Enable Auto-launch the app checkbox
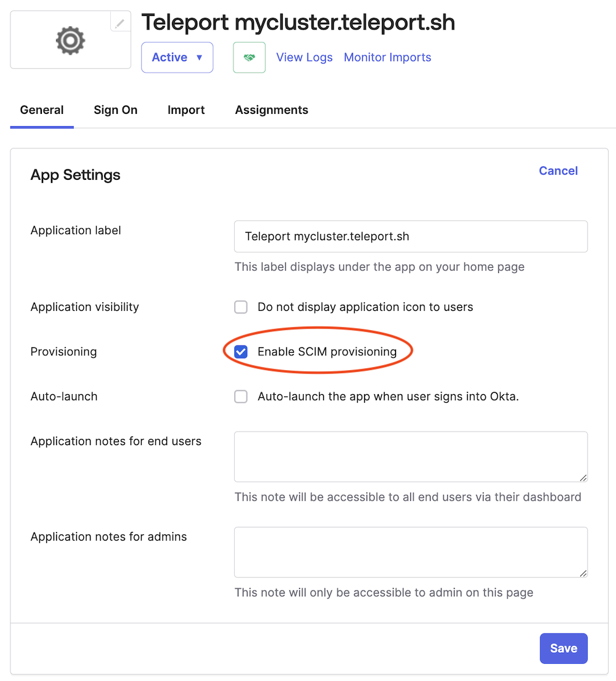616x681 pixels. 241,397
